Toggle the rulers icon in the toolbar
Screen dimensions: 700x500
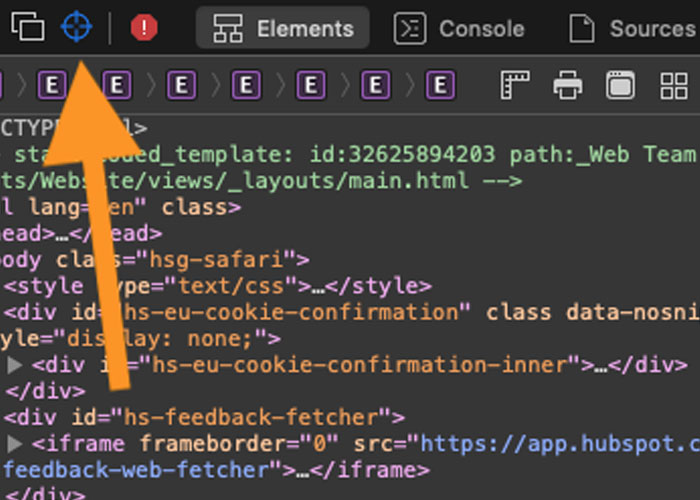tap(514, 85)
